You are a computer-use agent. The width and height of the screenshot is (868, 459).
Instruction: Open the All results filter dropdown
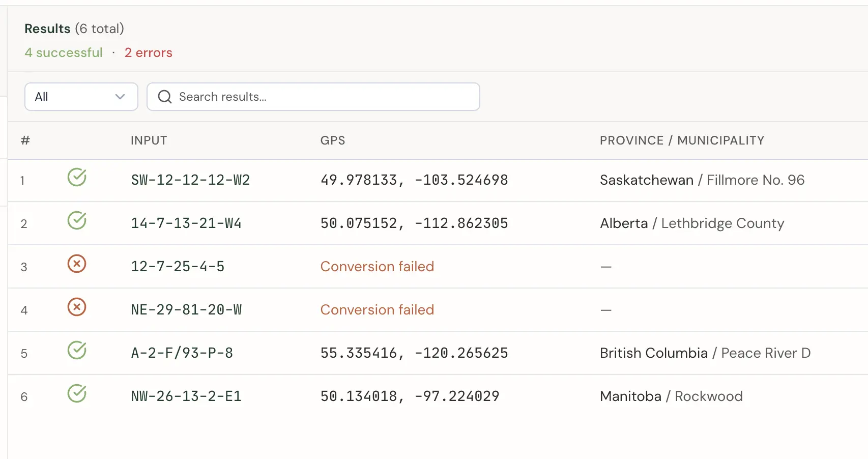(81, 97)
